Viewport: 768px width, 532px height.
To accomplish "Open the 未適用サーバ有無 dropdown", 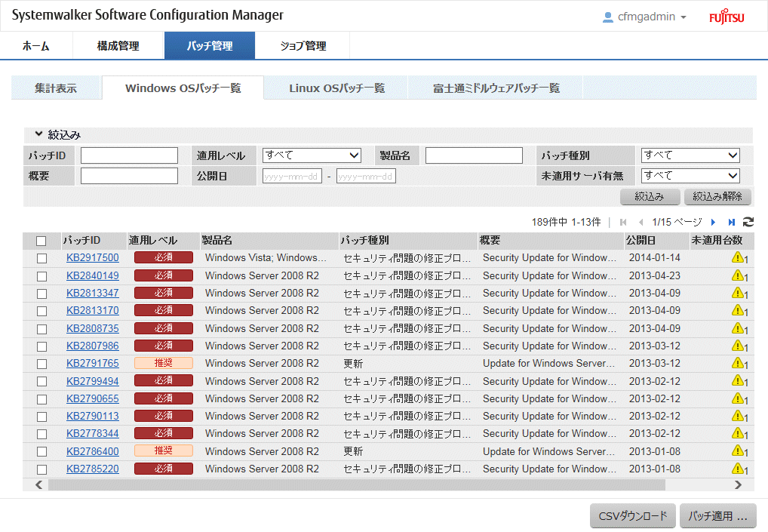I will 690,175.
